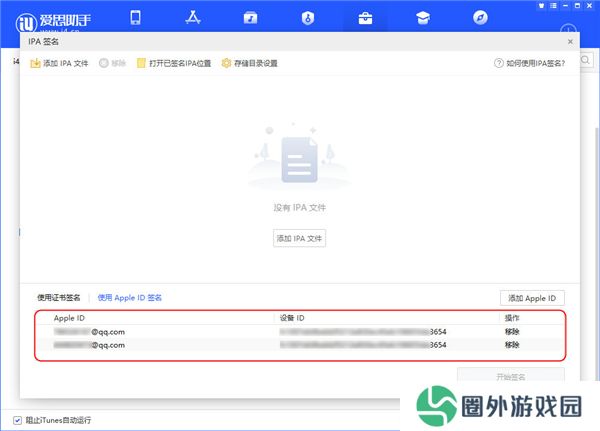Click the 开始签名 button

tap(511, 375)
